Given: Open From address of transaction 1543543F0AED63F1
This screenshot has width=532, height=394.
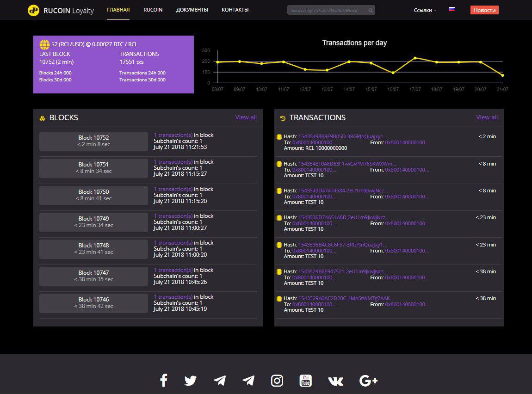Looking at the screenshot, I should click(x=407, y=170).
